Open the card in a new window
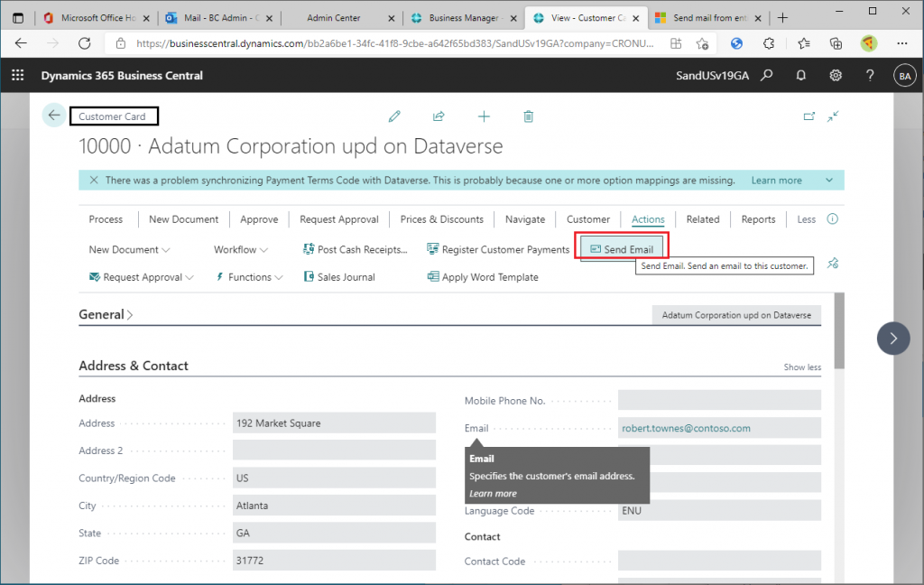This screenshot has width=924, height=585. tap(809, 116)
